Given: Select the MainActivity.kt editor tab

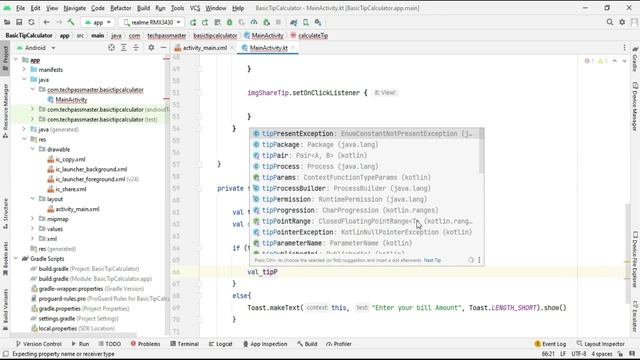Looking at the screenshot, I should (269, 48).
